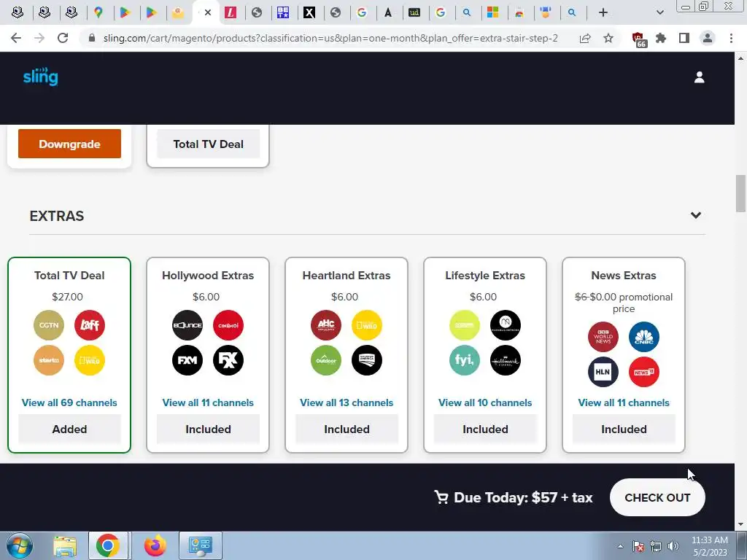Click the Due Today: $57 + tax text
This screenshot has height=560, width=747.
pyautogui.click(x=523, y=497)
